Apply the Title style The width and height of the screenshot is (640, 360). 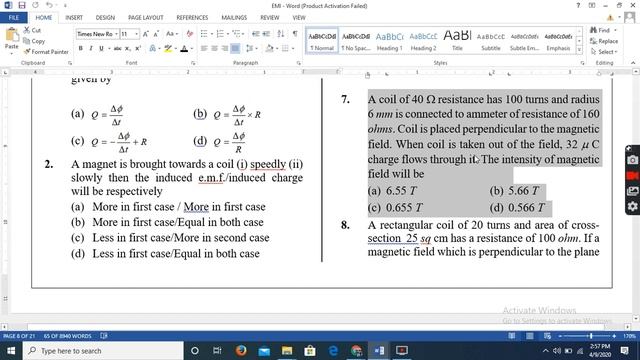click(457, 41)
